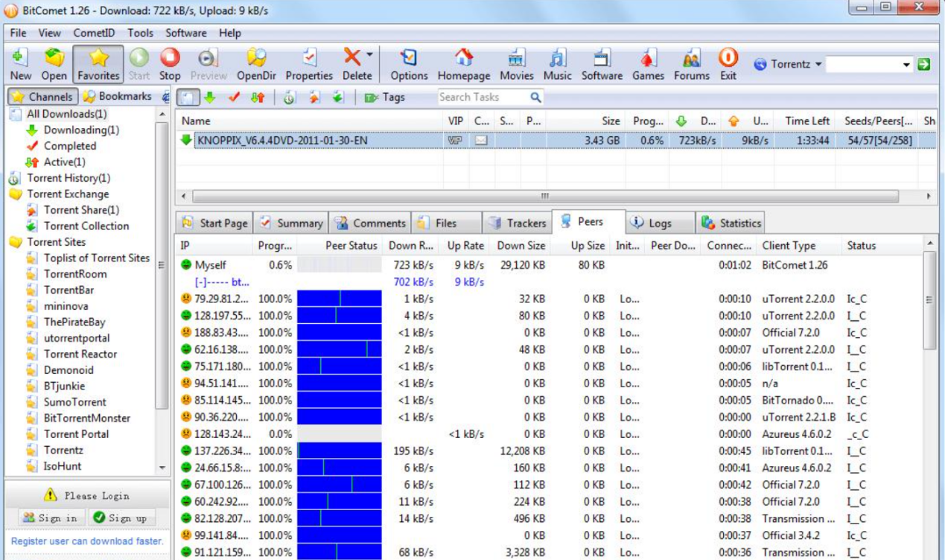The image size is (945, 560).
Task: Click the Search Tasks magnifier icon
Action: pos(535,98)
